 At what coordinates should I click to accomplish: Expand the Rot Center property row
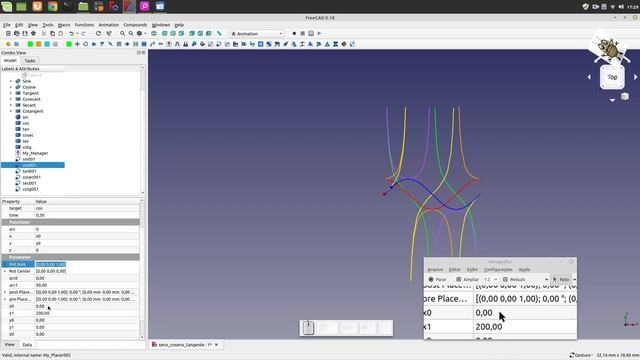[x=5, y=271]
